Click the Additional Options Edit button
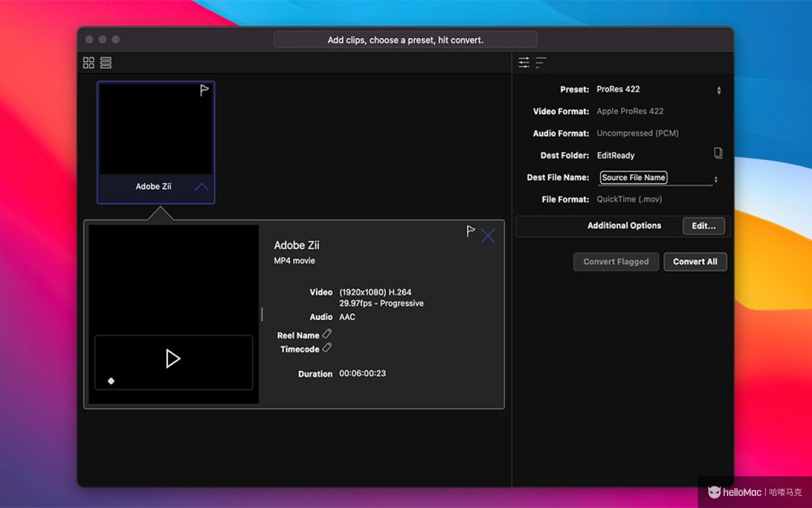 704,226
